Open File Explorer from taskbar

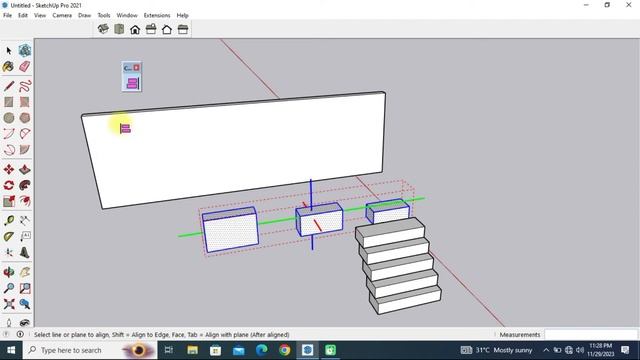(x=192, y=350)
